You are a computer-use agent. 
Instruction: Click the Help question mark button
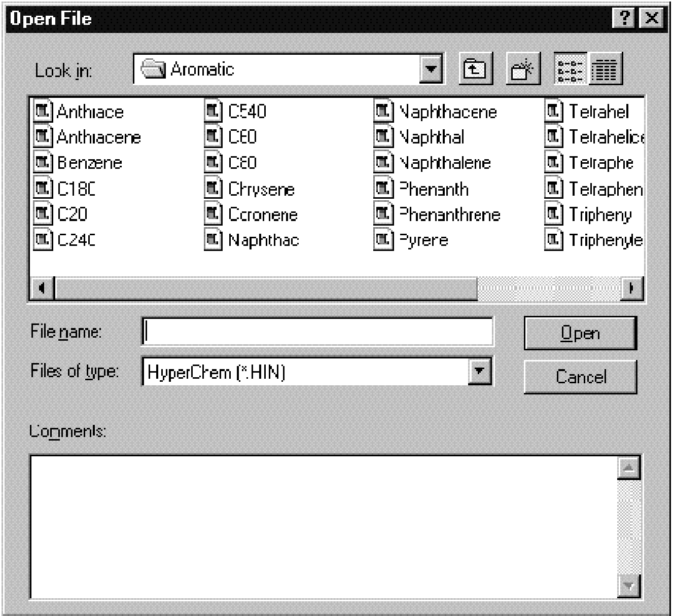625,19
